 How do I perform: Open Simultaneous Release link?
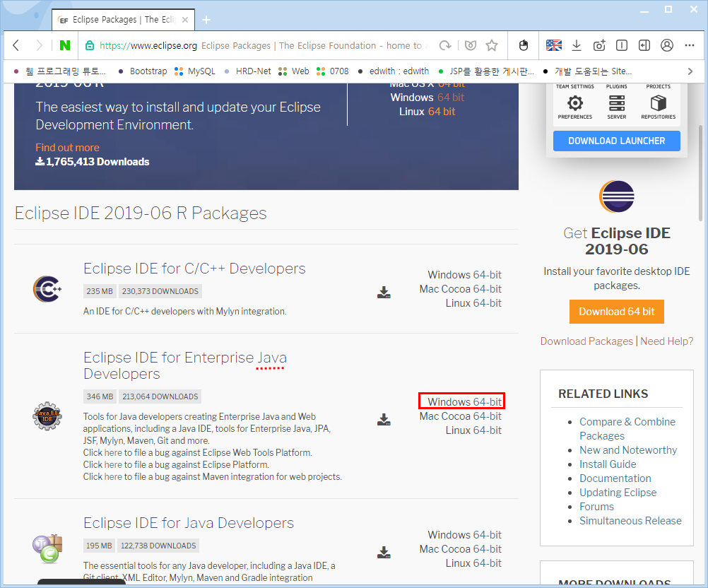pos(631,521)
